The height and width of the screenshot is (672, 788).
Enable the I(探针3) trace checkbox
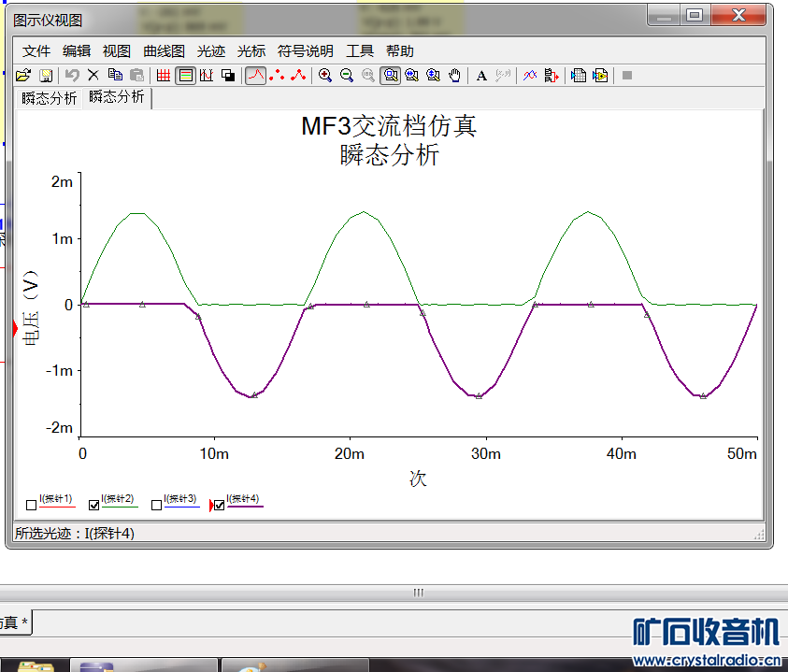coord(156,505)
